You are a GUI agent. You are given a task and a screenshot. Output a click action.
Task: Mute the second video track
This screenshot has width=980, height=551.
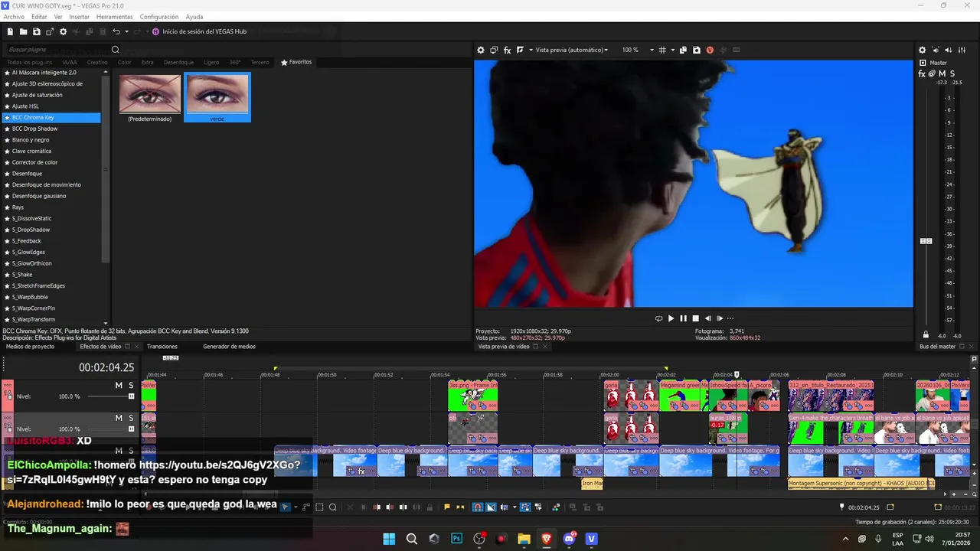pyautogui.click(x=119, y=418)
